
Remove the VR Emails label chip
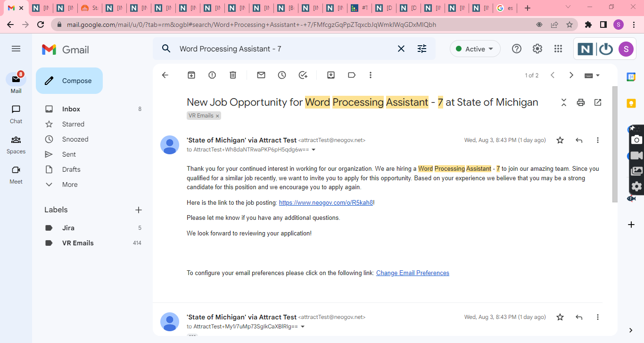coord(217,116)
